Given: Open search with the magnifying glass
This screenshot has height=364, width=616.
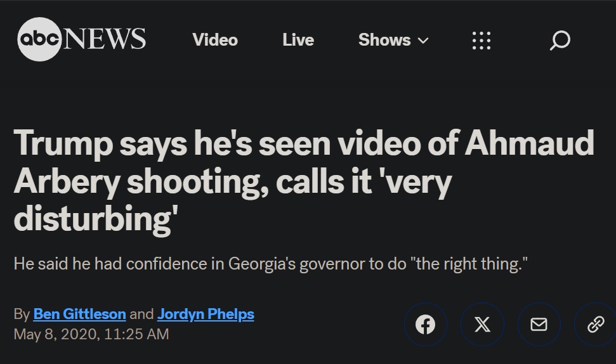Looking at the screenshot, I should point(560,41).
